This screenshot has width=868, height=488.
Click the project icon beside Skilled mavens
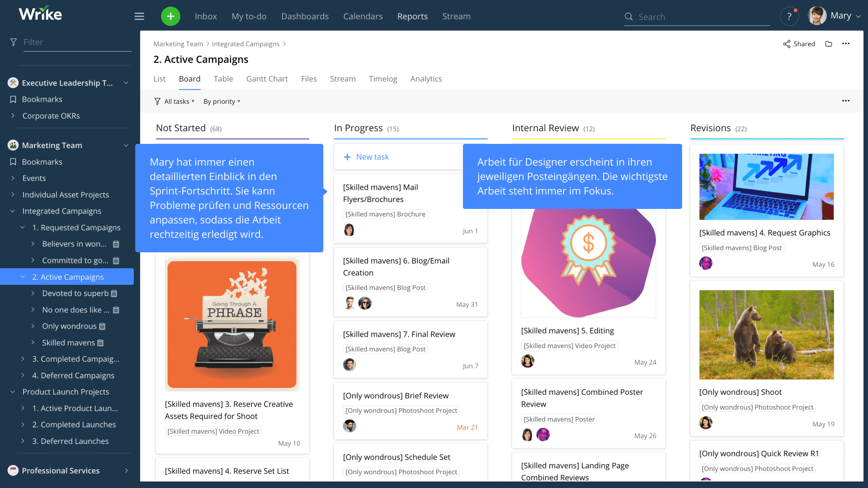[x=101, y=343]
